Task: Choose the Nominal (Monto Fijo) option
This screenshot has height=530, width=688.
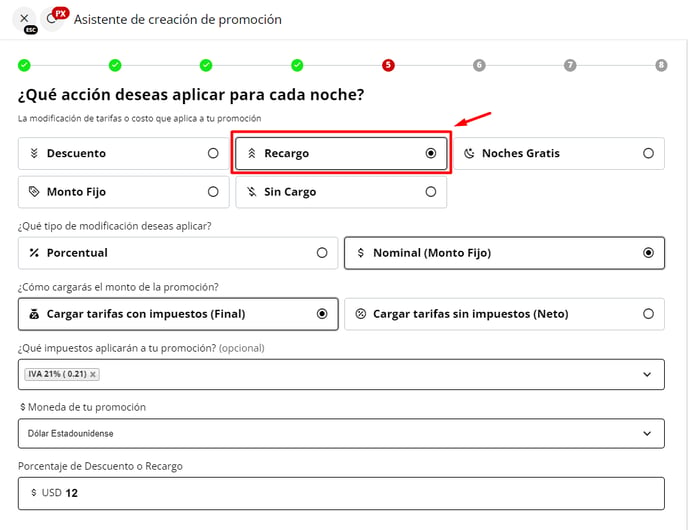Action: [x=504, y=253]
